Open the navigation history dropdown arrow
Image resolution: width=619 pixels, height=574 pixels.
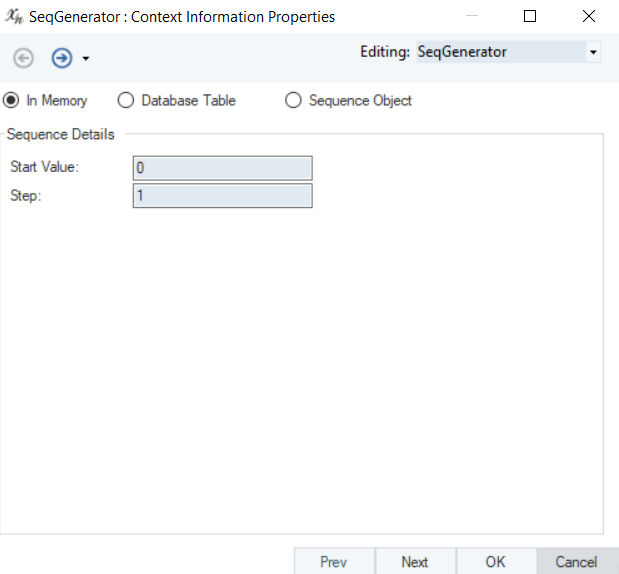tap(86, 58)
